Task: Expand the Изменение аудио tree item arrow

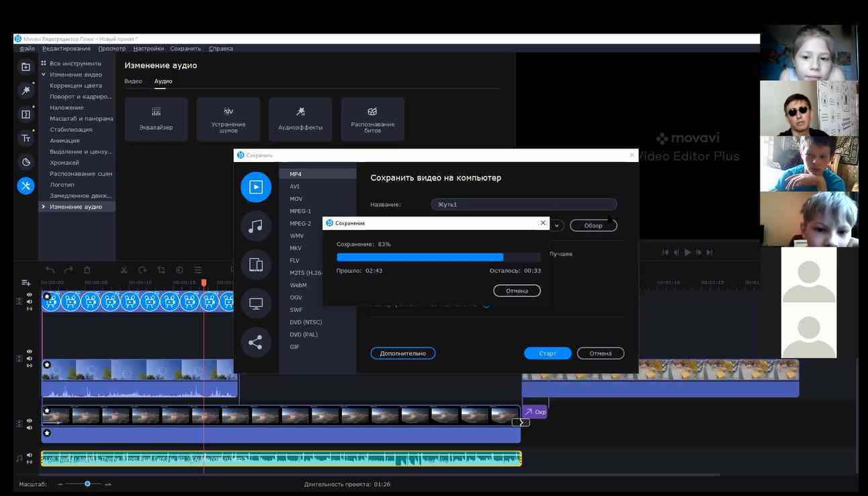Action: tap(44, 206)
